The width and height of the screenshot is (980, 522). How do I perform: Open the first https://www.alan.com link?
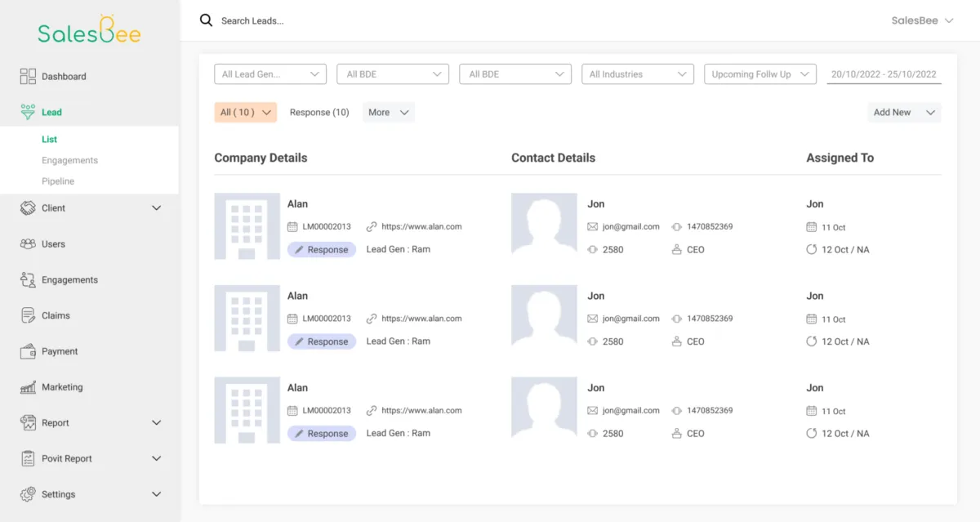tap(421, 226)
